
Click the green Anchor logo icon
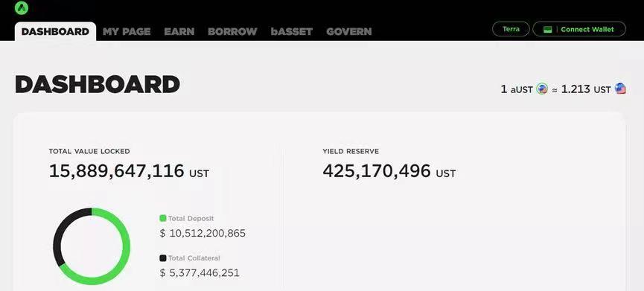(22, 7)
